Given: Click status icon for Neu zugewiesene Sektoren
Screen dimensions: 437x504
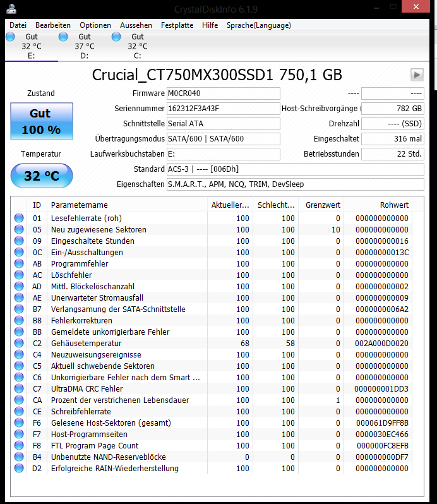Looking at the screenshot, I should pyautogui.click(x=19, y=229).
